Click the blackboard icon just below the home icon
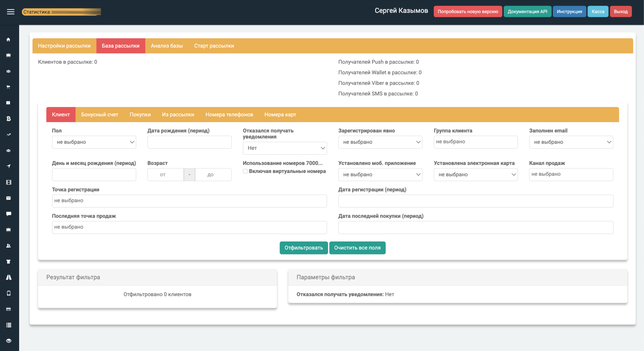The image size is (644, 351). 8,55
